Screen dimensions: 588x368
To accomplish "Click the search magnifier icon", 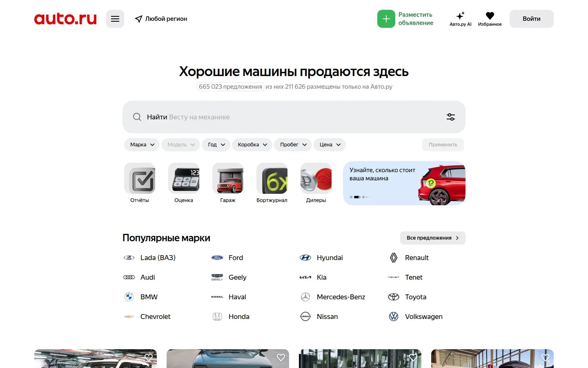I will [137, 117].
